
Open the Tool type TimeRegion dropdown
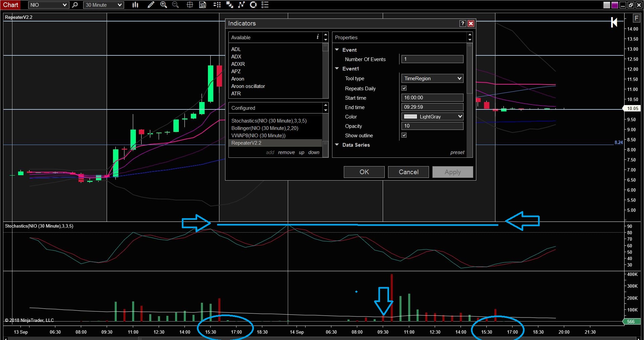[x=432, y=79]
